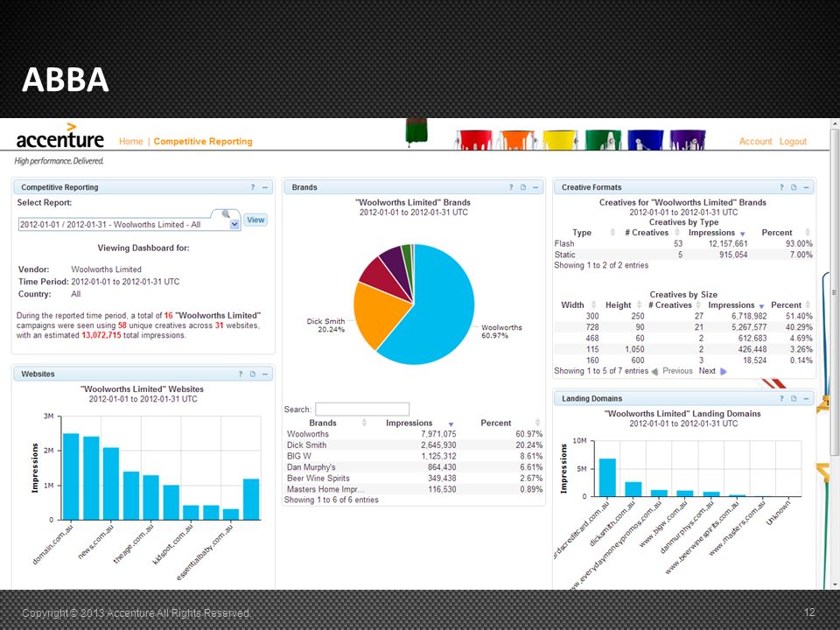The height and width of the screenshot is (630, 840).
Task: Click the yellow paint bucket in the header
Action: click(x=560, y=139)
